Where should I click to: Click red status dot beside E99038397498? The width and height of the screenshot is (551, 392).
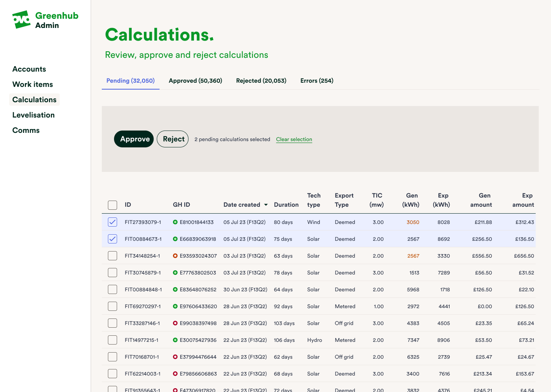click(175, 323)
